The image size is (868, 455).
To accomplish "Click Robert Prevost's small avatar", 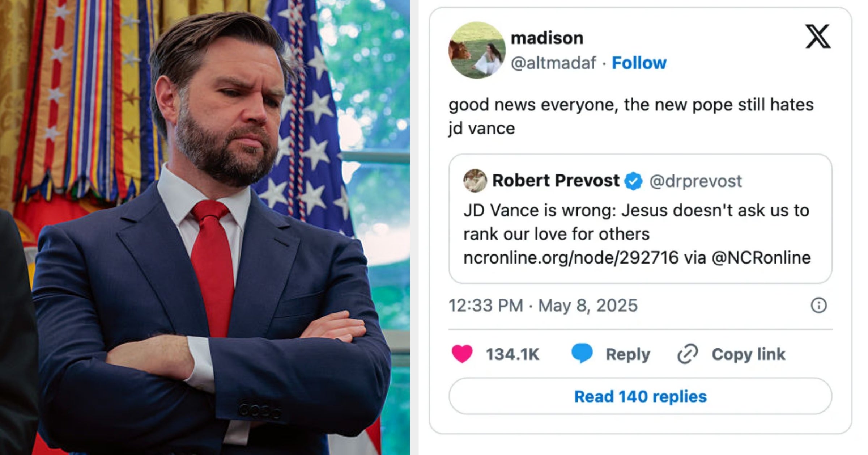I will 475,181.
